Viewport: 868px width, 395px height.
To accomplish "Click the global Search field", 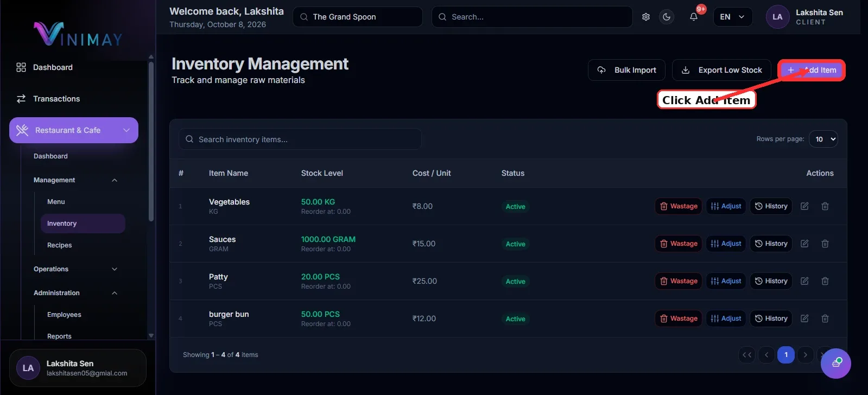I will (532, 17).
